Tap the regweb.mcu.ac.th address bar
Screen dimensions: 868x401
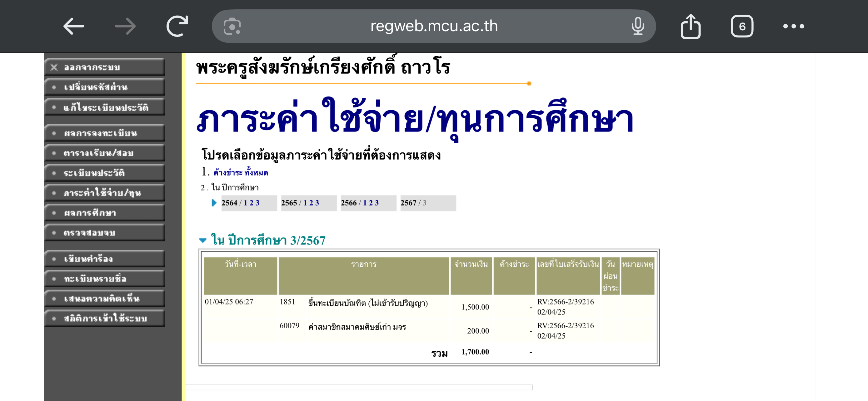pos(434,26)
